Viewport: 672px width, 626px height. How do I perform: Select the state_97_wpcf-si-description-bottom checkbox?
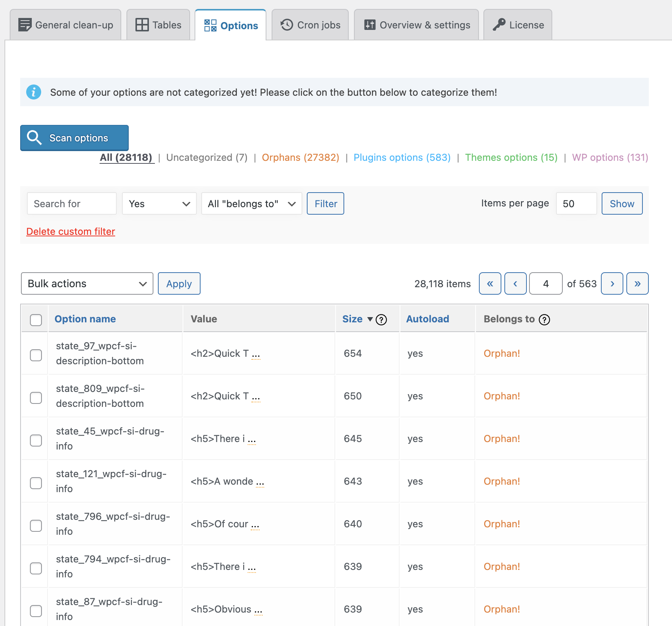coord(36,355)
